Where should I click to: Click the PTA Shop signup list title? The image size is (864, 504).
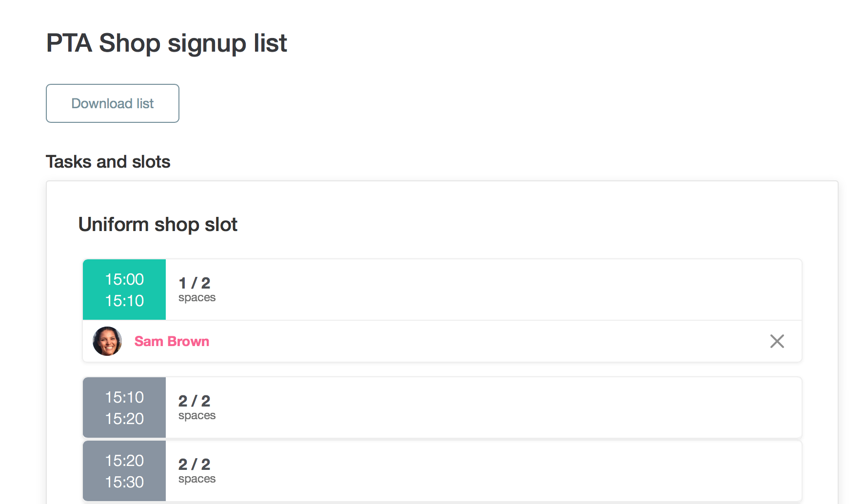166,43
